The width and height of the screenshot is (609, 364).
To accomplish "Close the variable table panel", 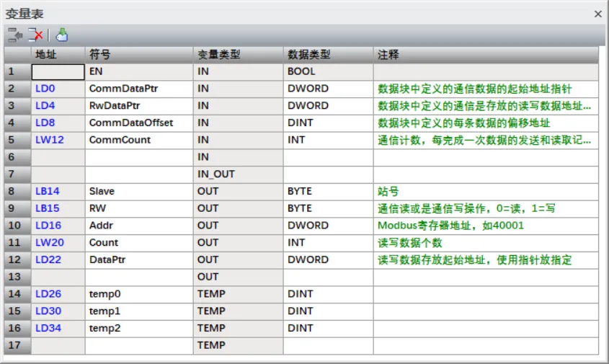I will tap(598, 14).
